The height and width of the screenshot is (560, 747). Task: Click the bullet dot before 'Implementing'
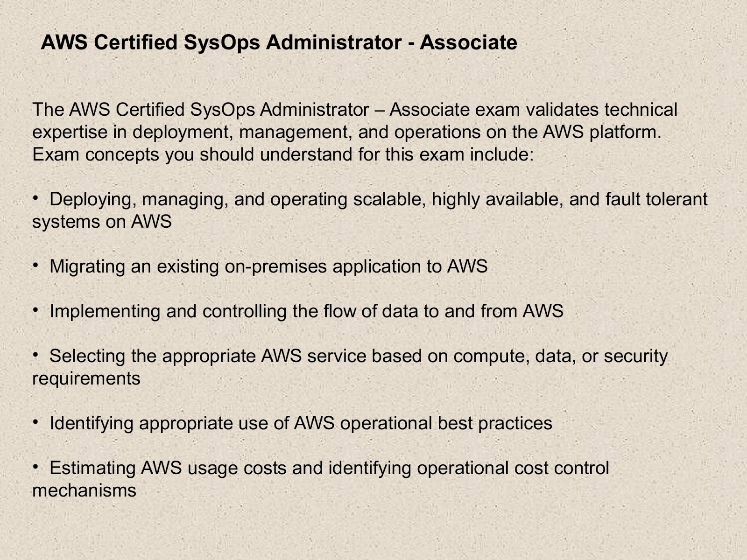[x=35, y=310]
